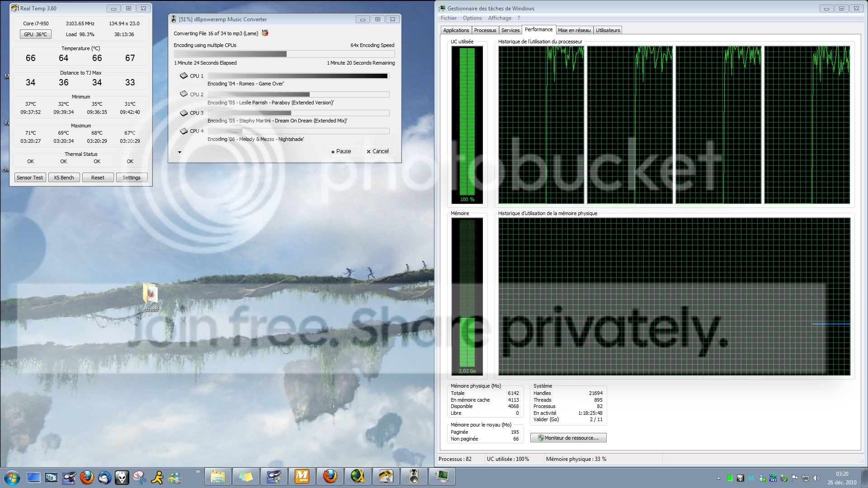
Task: Reset Real Temp min/max values
Action: coord(98,178)
